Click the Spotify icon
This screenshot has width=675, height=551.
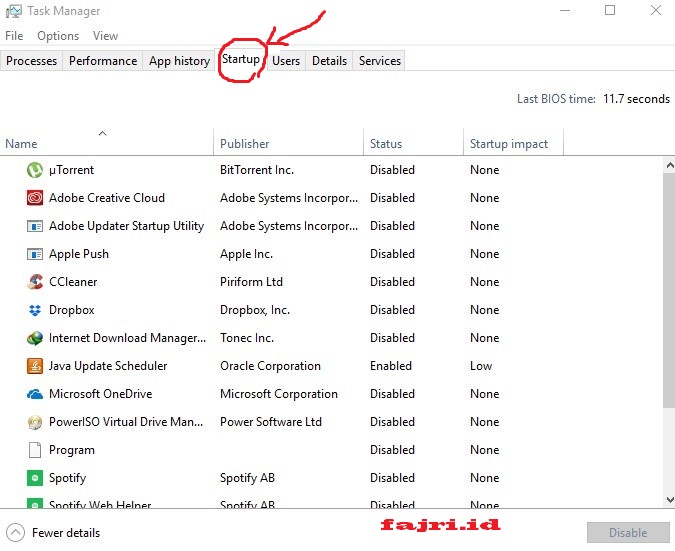pyautogui.click(x=35, y=478)
